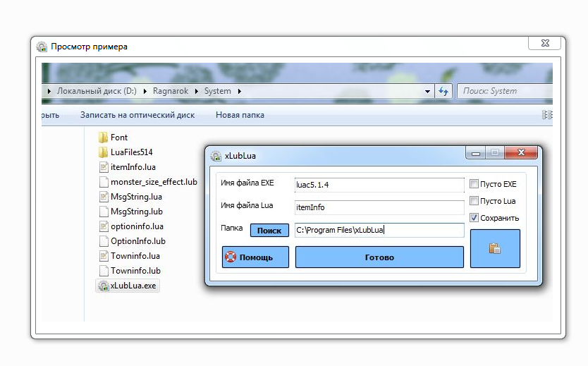
Task: Select the Towninfo.lua file name
Action: click(x=135, y=256)
